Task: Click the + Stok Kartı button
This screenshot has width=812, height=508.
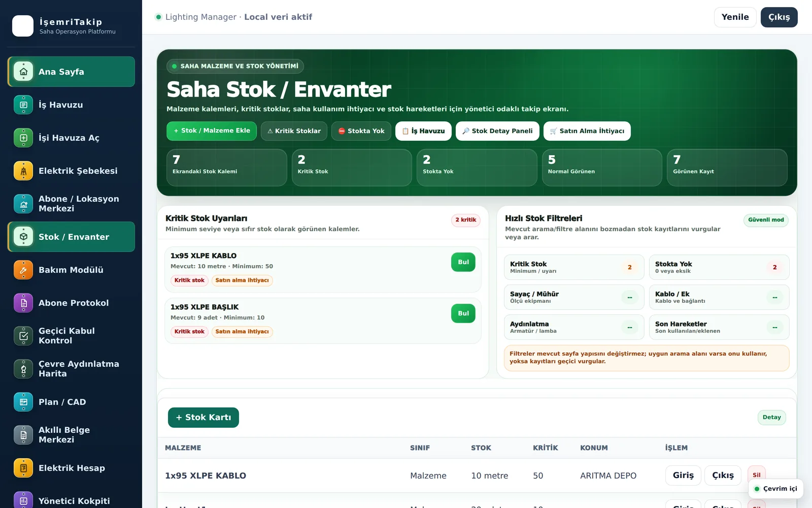Action: point(204,418)
